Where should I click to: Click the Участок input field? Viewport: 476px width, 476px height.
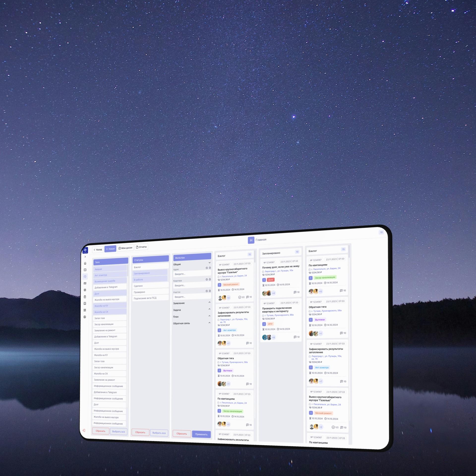click(x=192, y=297)
